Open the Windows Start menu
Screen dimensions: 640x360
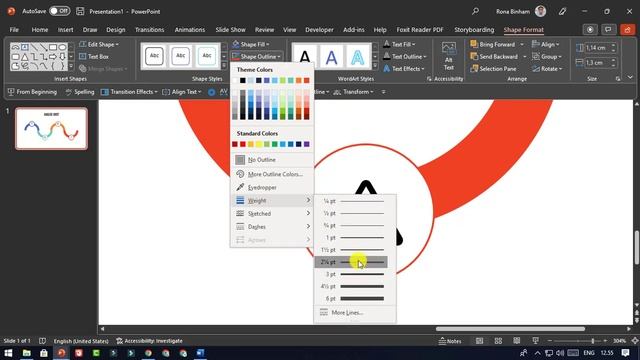pos(8,353)
